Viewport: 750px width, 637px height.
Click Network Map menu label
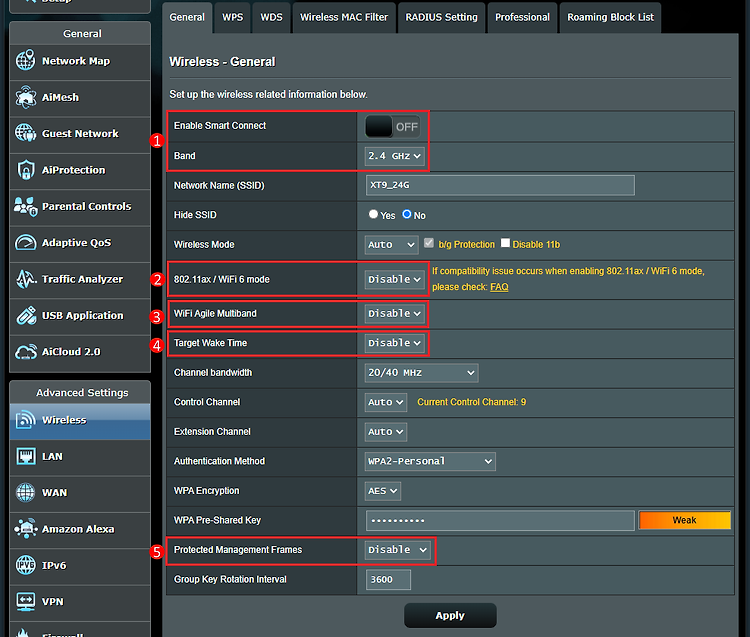coord(76,61)
